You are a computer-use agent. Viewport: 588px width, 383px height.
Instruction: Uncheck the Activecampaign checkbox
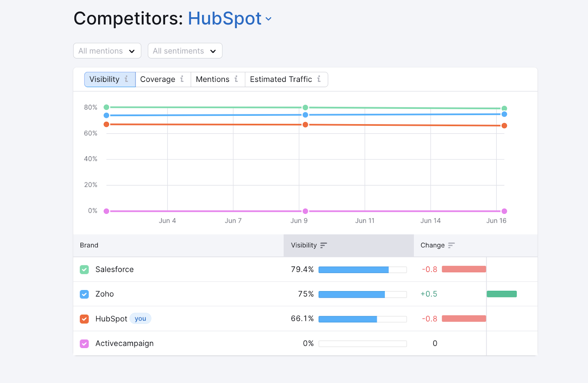tap(84, 344)
